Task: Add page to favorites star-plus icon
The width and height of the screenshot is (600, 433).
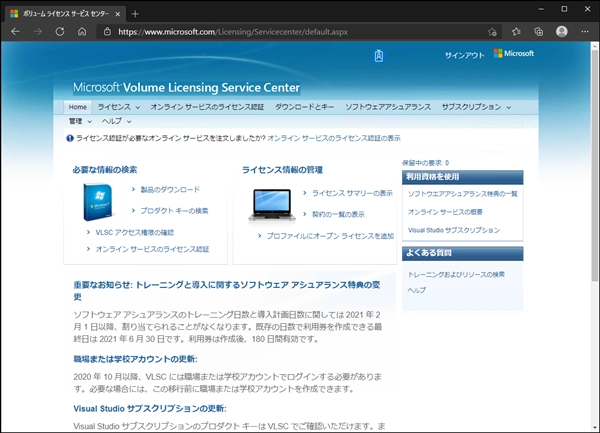Action: pos(492,32)
